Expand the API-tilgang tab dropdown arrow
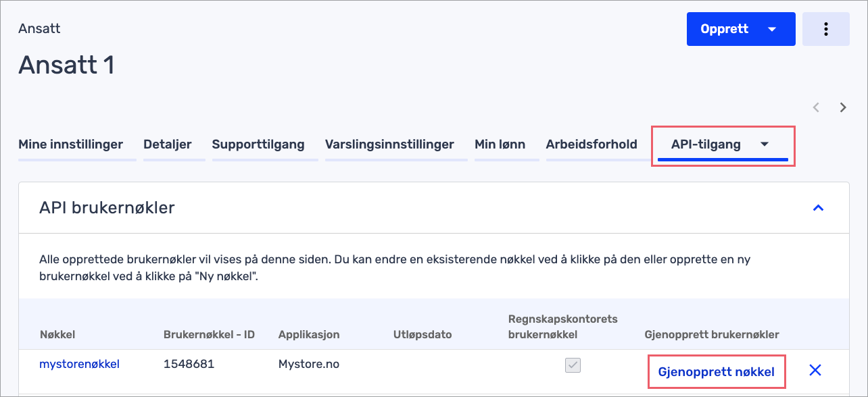Image resolution: width=868 pixels, height=397 pixels. (x=765, y=144)
